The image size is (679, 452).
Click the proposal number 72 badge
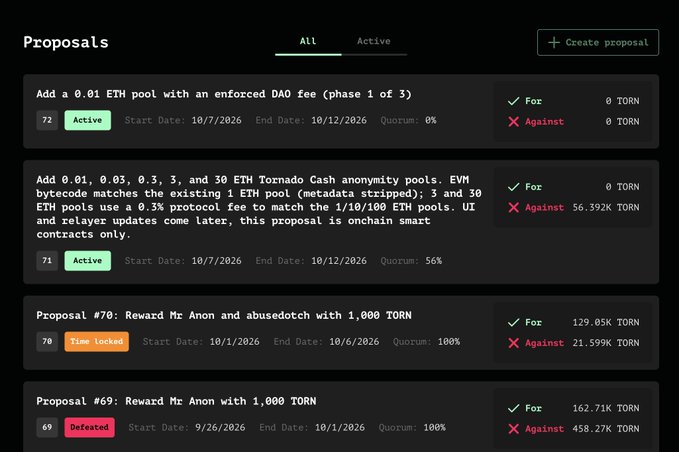coord(47,120)
